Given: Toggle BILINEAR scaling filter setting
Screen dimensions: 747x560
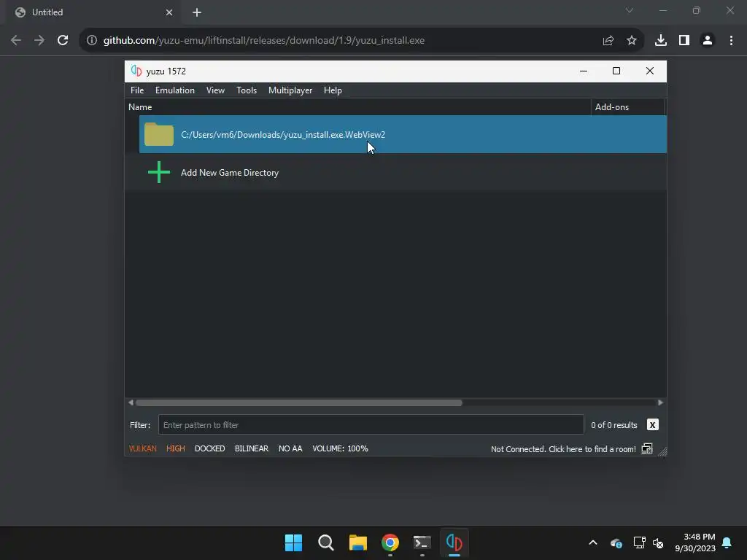Looking at the screenshot, I should coord(252,448).
